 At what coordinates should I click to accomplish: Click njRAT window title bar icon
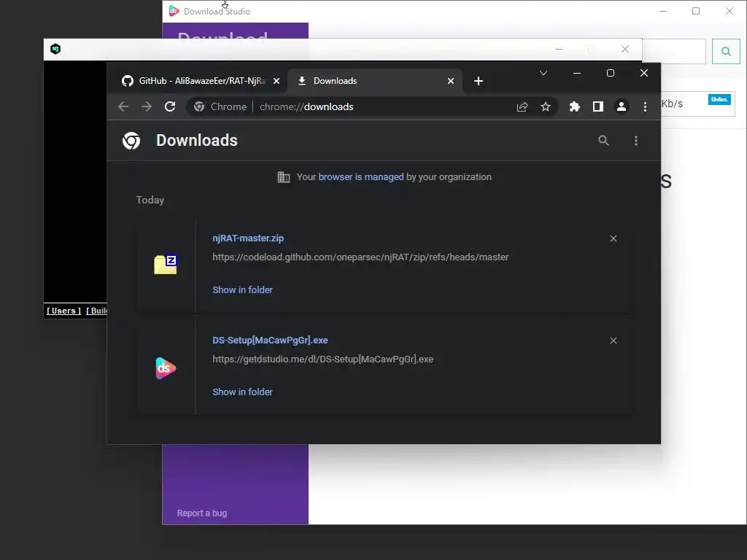click(x=55, y=49)
